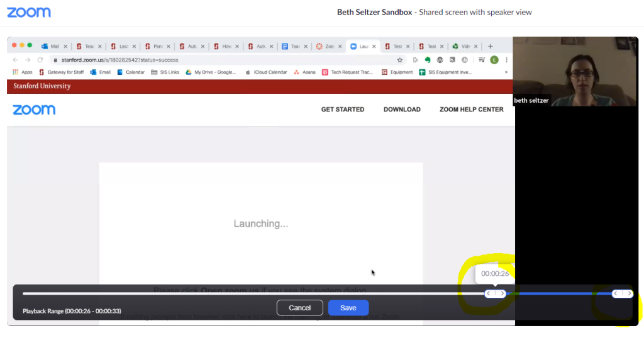Click the lock icon in address bar

[55, 60]
